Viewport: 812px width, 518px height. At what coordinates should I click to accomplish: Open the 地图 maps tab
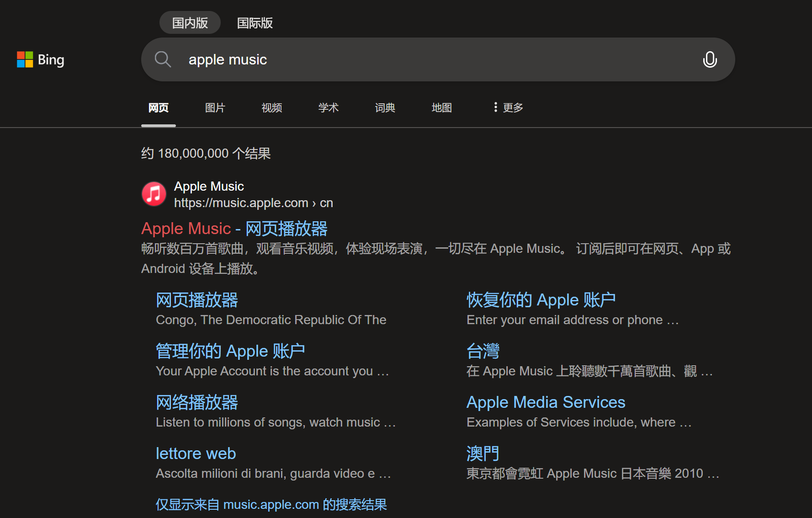(441, 107)
